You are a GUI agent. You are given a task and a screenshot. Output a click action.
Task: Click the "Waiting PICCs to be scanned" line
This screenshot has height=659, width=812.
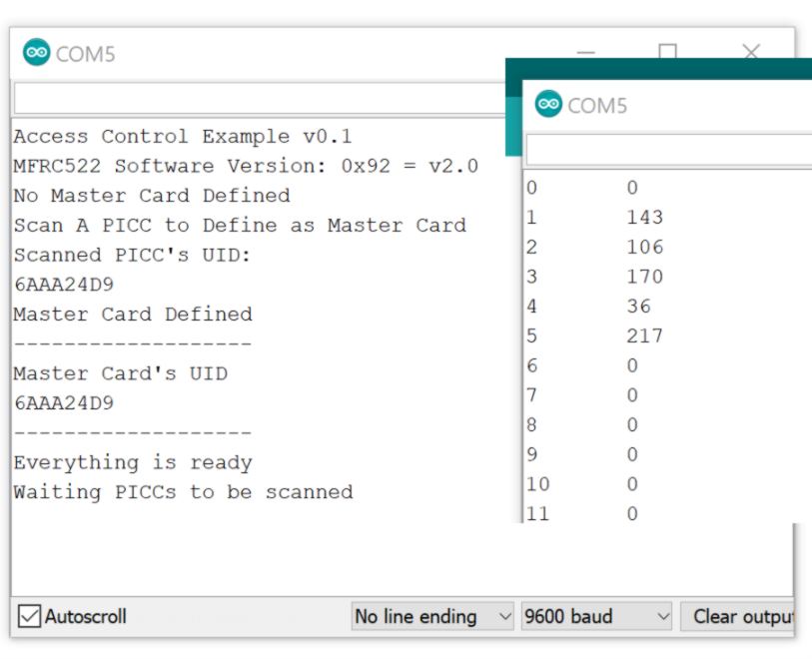point(183,492)
